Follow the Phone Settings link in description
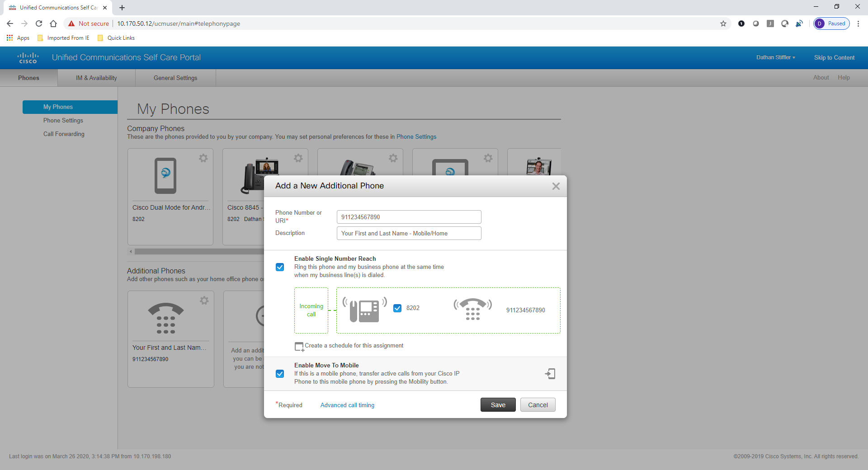The width and height of the screenshot is (868, 470). 416,137
